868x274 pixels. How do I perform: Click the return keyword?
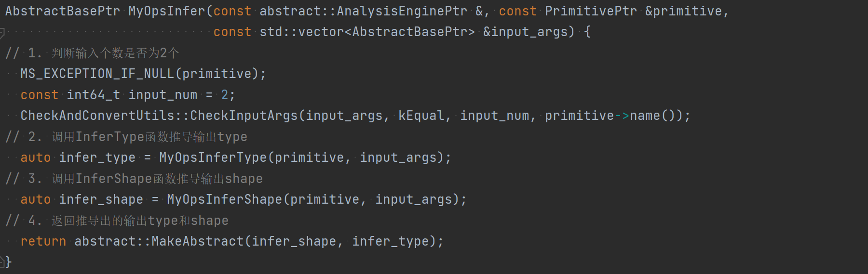[43, 241]
